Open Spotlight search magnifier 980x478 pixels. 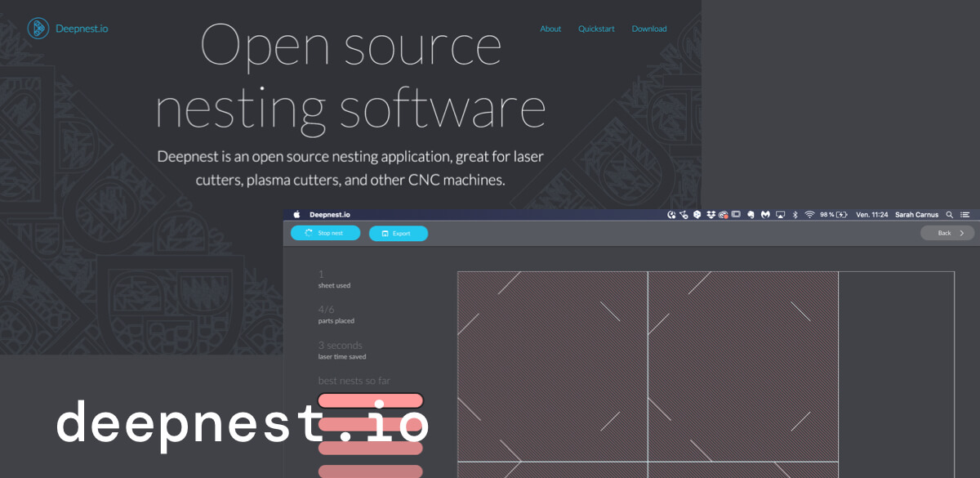(950, 215)
